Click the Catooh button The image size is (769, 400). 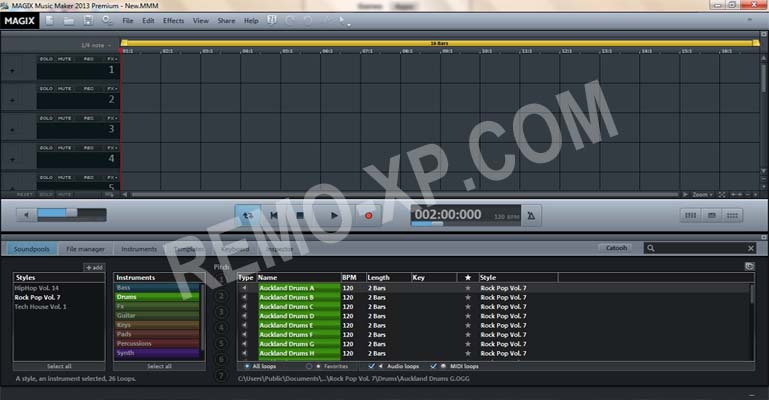(x=616, y=248)
